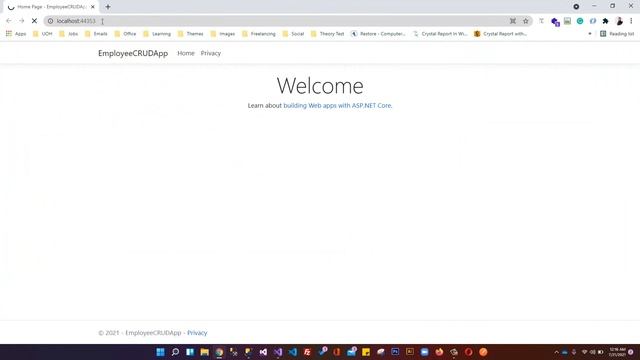Open the green Grammarly extension icon
Viewport: 640px width, 360px height.
[x=580, y=21]
